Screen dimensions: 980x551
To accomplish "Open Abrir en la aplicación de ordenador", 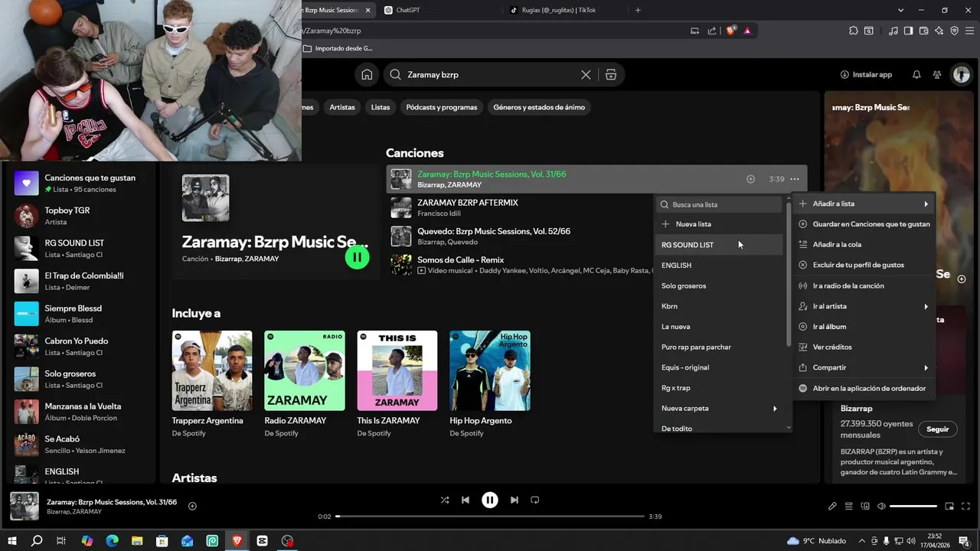I will pos(863,388).
